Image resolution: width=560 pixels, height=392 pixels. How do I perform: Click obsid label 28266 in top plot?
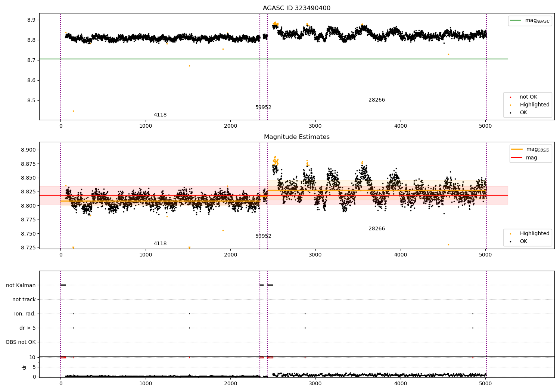(377, 100)
